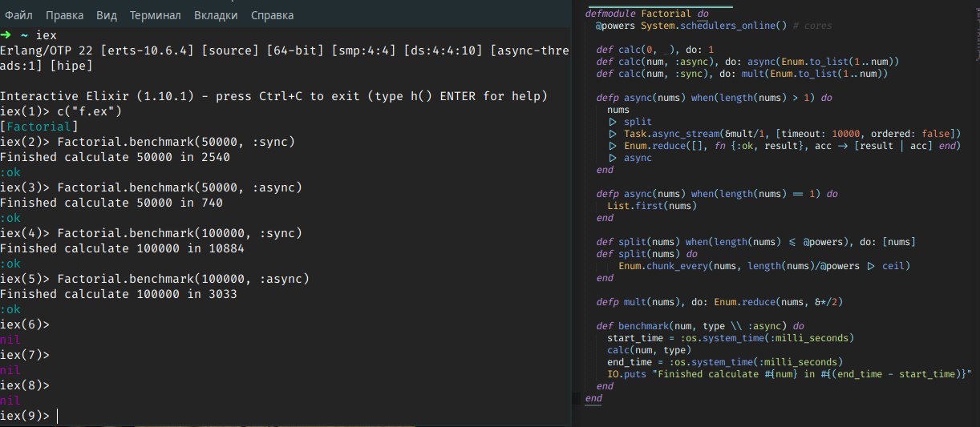This screenshot has height=427, width=980.
Task: Click the '@powers System.schedulers_online()' code line
Action: tap(714, 26)
